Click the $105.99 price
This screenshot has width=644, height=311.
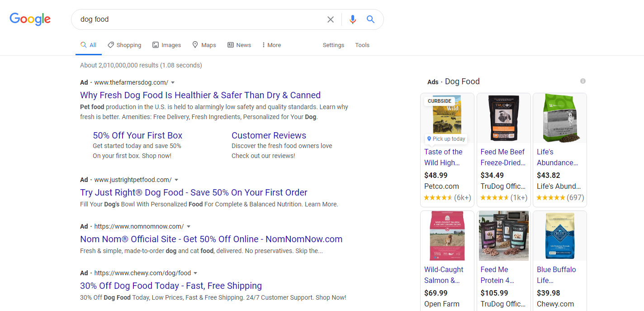point(494,293)
